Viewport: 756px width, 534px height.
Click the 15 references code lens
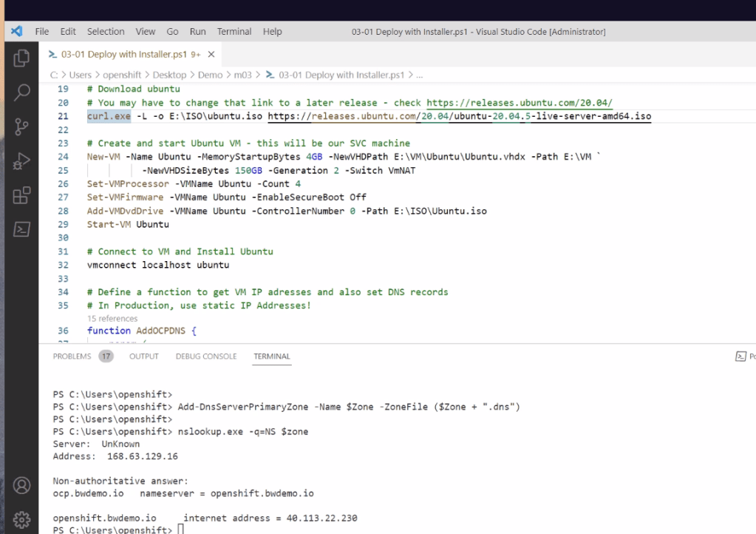tap(112, 318)
